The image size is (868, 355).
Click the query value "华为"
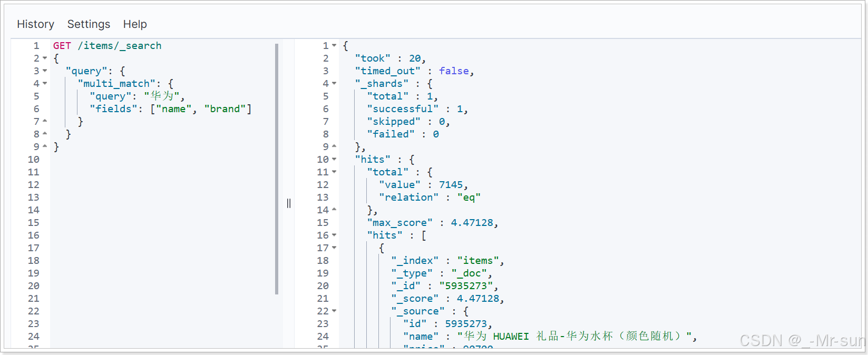coord(162,96)
